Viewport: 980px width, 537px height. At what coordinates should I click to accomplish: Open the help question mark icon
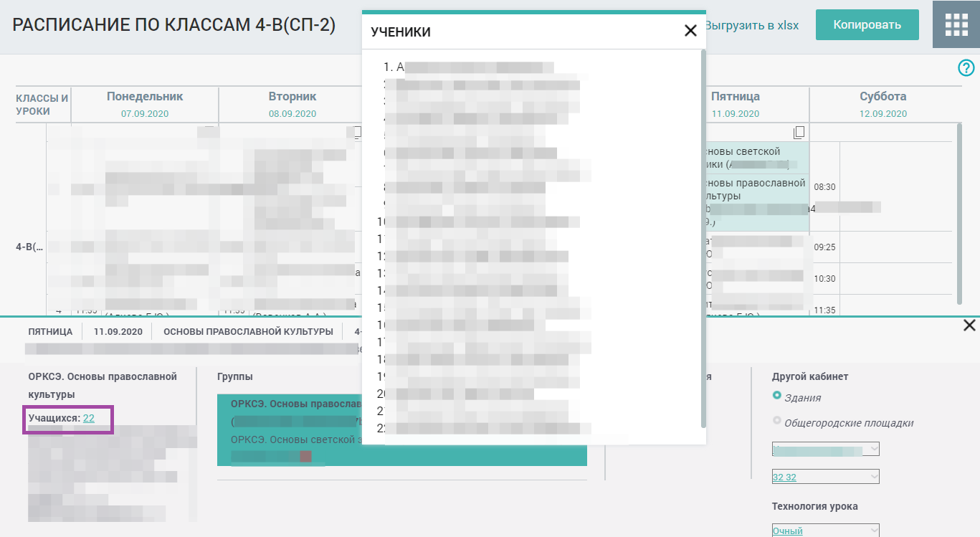pos(966,68)
